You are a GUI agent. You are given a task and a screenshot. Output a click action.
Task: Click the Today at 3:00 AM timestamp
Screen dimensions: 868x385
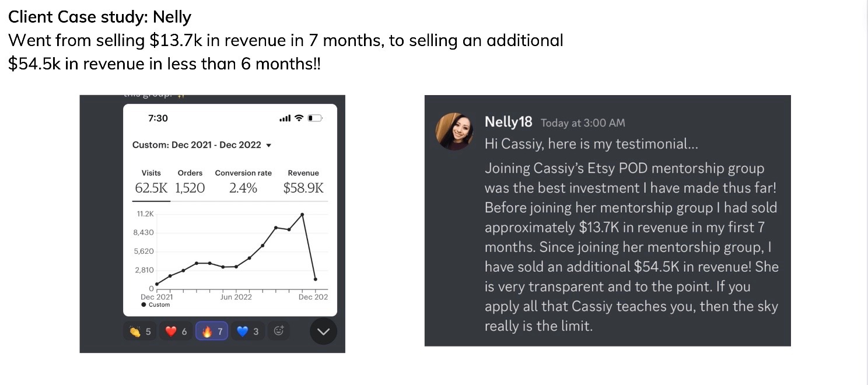[583, 123]
